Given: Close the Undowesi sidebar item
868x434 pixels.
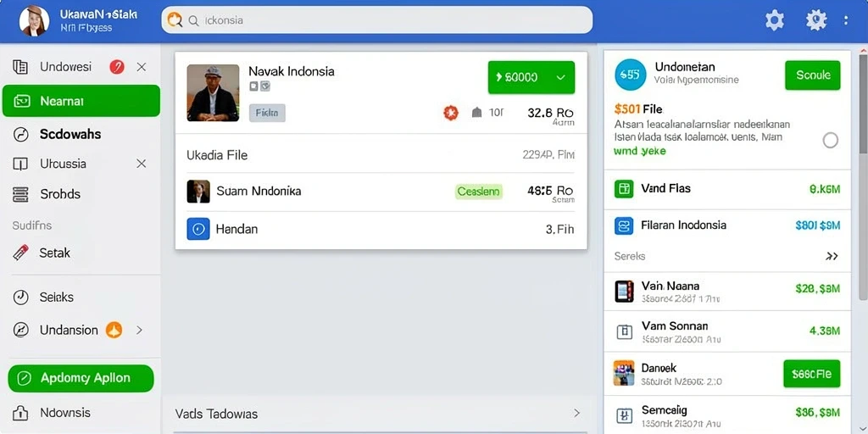Looking at the screenshot, I should click(142, 67).
